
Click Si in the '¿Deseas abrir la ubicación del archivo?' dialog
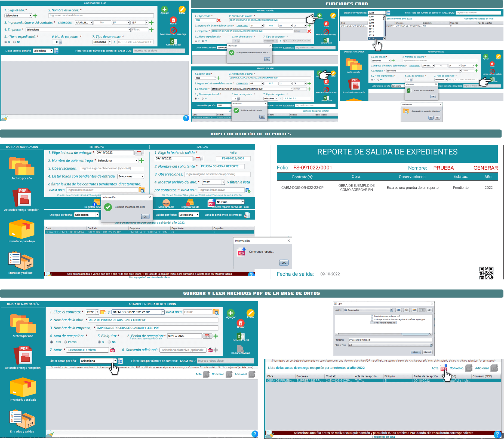point(431,118)
